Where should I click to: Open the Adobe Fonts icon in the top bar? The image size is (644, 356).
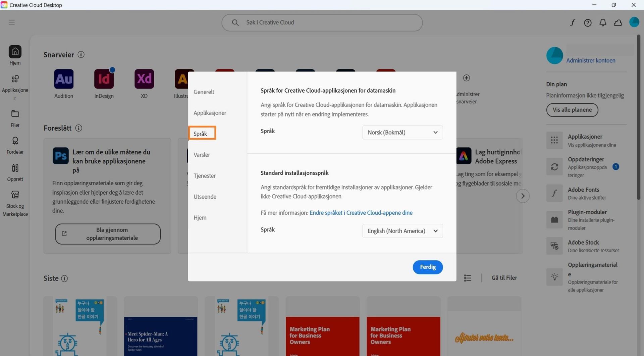click(573, 22)
